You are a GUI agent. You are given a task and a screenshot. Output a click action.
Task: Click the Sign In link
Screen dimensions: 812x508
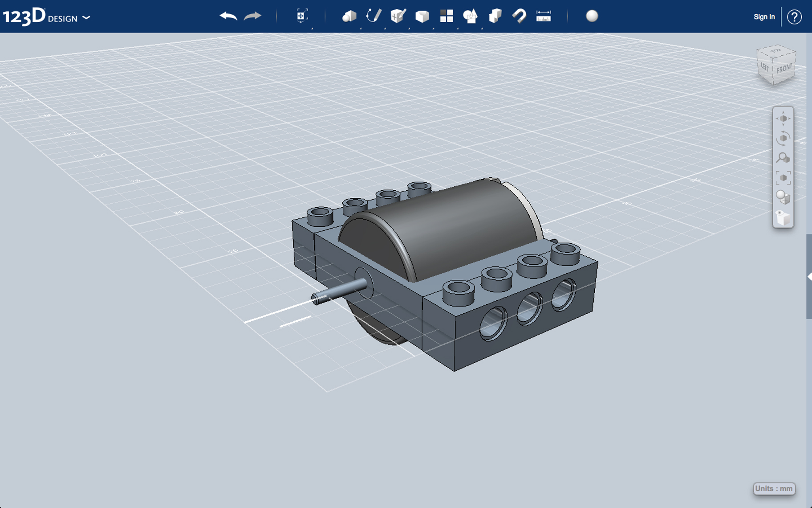tap(764, 16)
